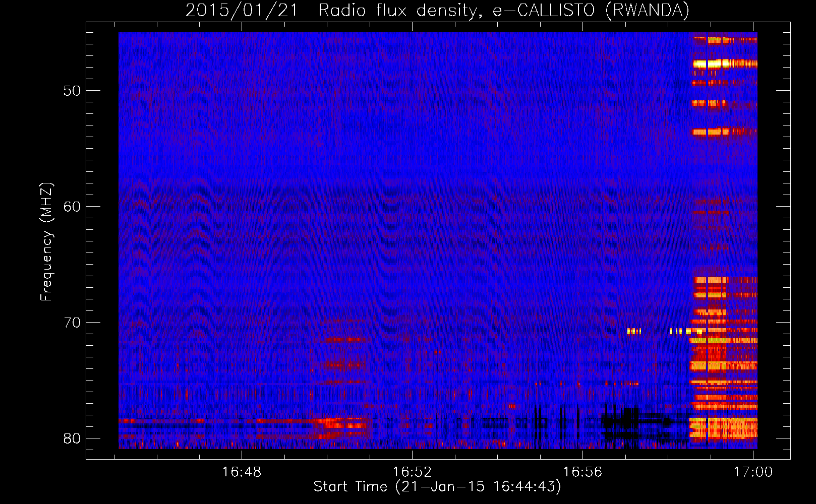Click the 16:56 time tick label
Image resolution: width=816 pixels, height=504 pixels.
[x=582, y=472]
